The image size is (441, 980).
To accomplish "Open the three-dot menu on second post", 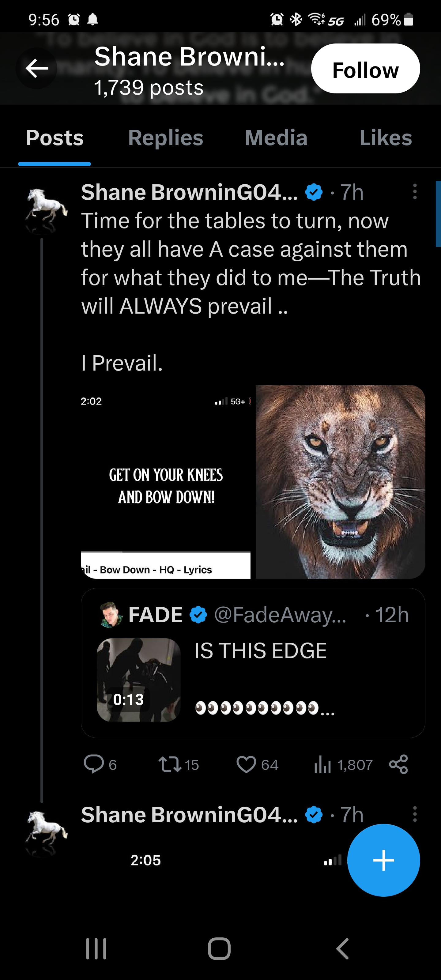I will [x=415, y=814].
